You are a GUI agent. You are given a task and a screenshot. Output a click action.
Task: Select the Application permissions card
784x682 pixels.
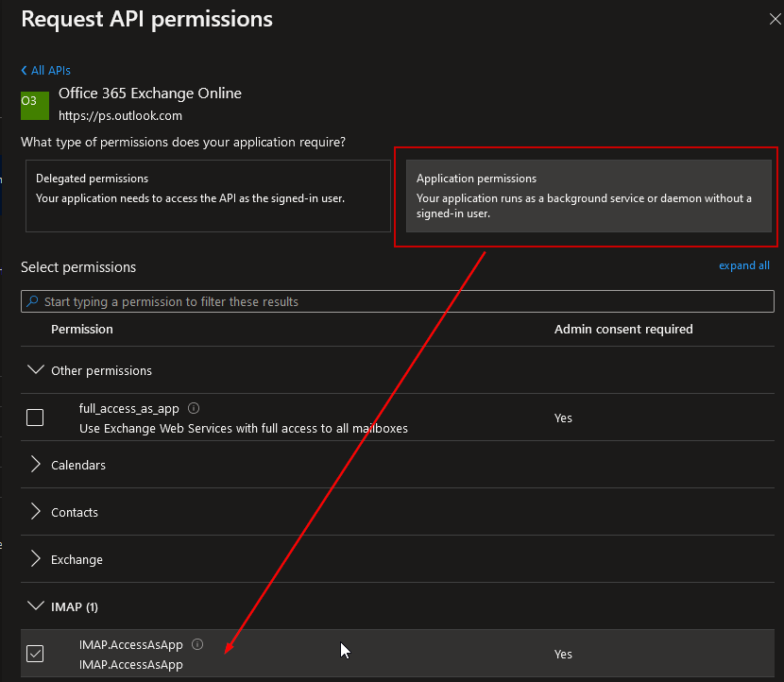pos(588,196)
